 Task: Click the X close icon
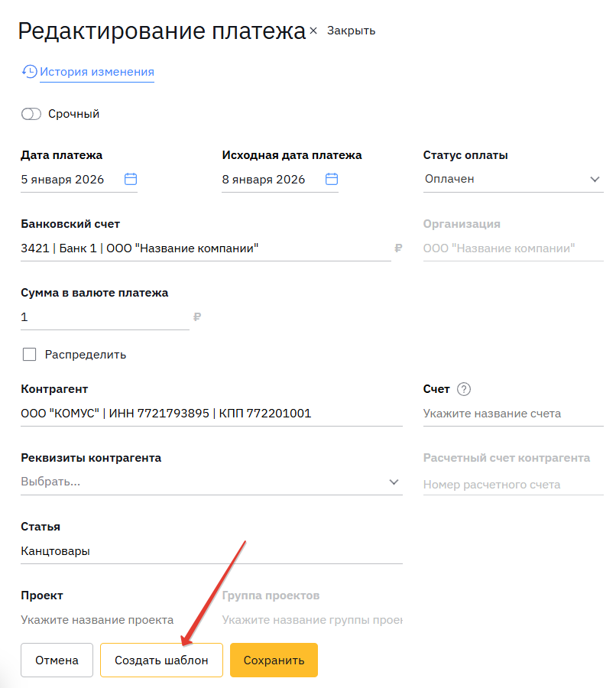[313, 31]
